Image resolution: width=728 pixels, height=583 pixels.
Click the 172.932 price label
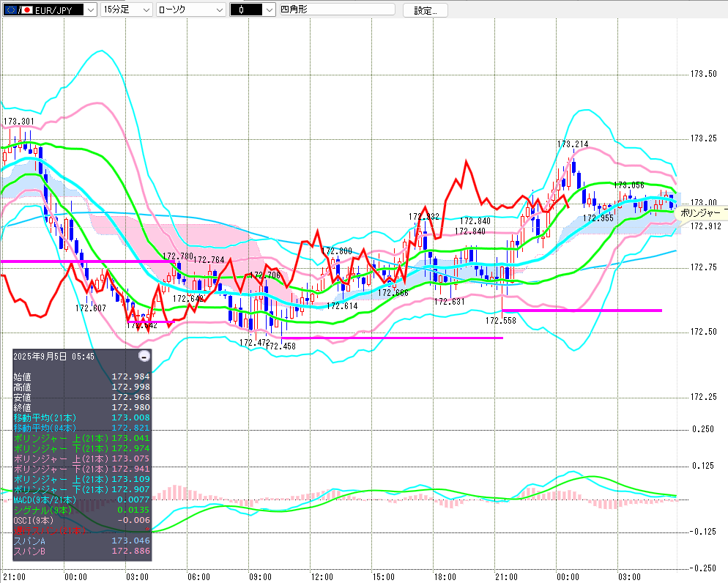click(x=423, y=217)
